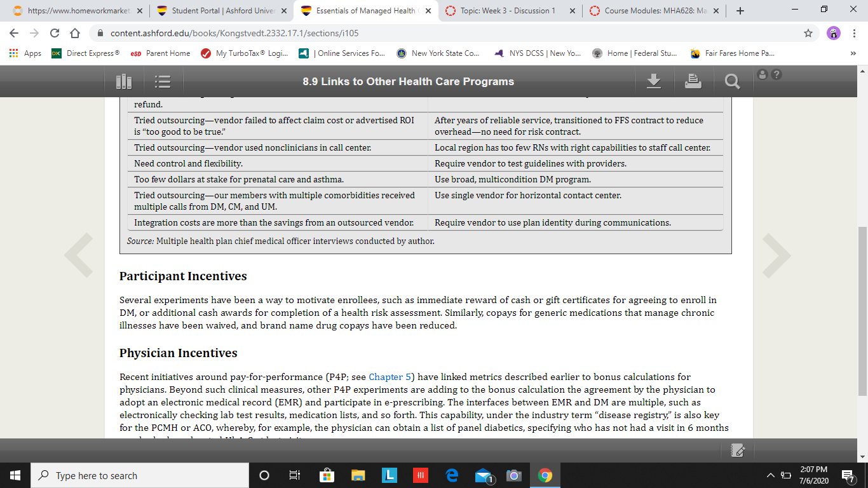
Task: Close the Student Portal tab
Action: click(x=283, y=11)
